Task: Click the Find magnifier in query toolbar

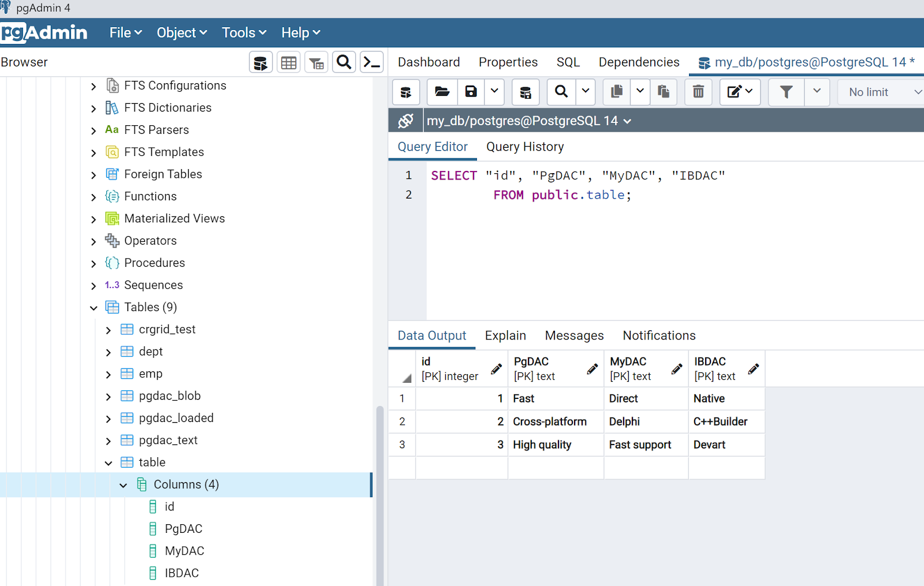Action: pos(561,92)
